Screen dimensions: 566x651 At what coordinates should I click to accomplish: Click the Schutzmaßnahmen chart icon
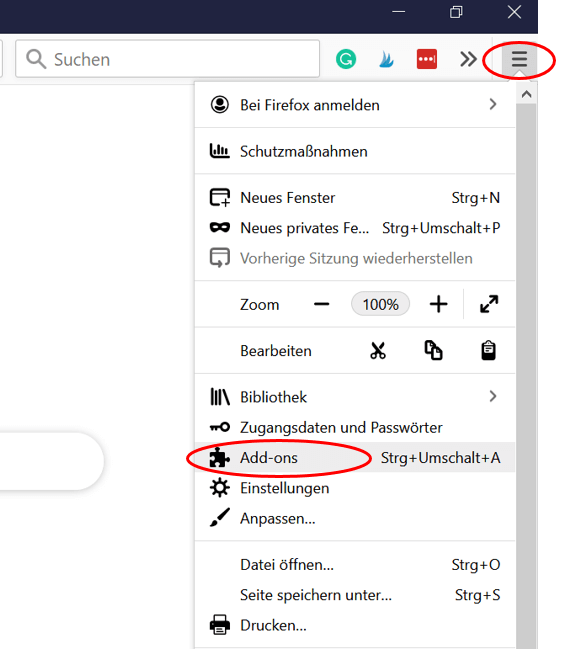tap(219, 151)
